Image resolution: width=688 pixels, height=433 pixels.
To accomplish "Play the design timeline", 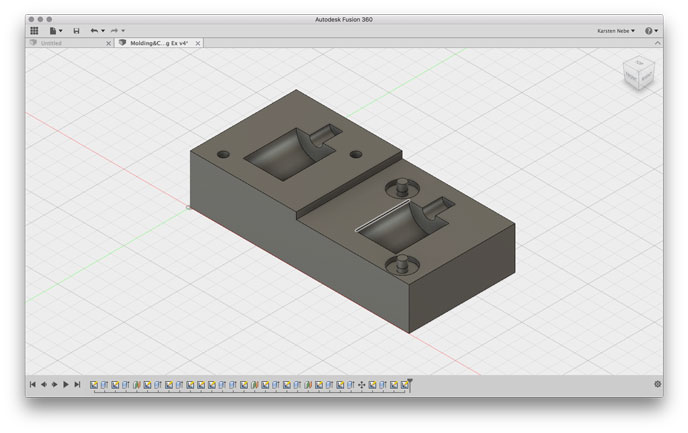I will (x=66, y=384).
